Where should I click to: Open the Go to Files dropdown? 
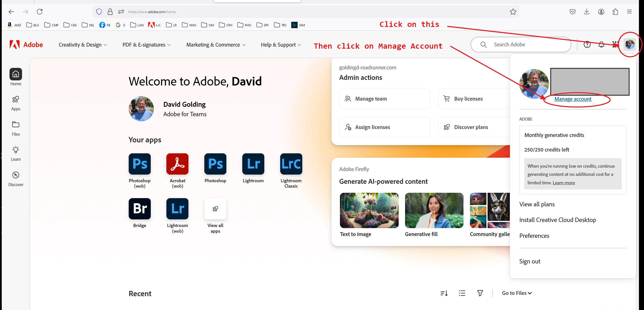(x=517, y=293)
